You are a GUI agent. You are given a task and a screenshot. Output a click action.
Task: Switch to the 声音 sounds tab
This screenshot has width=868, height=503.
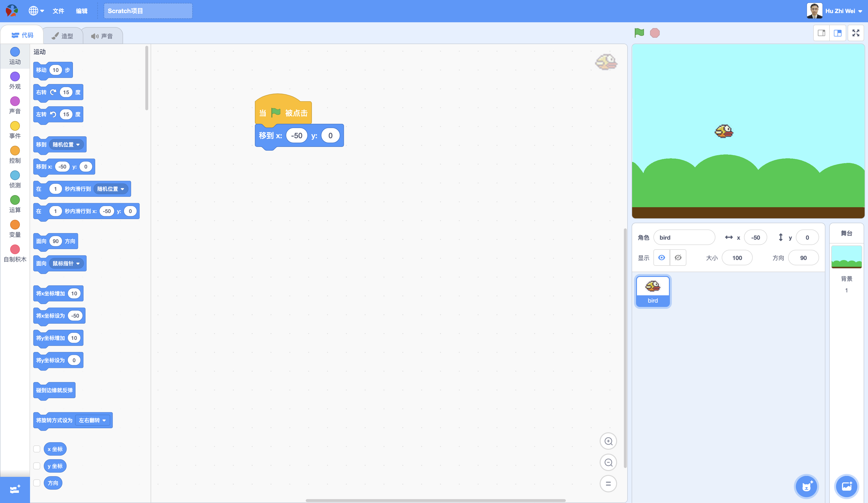[102, 36]
